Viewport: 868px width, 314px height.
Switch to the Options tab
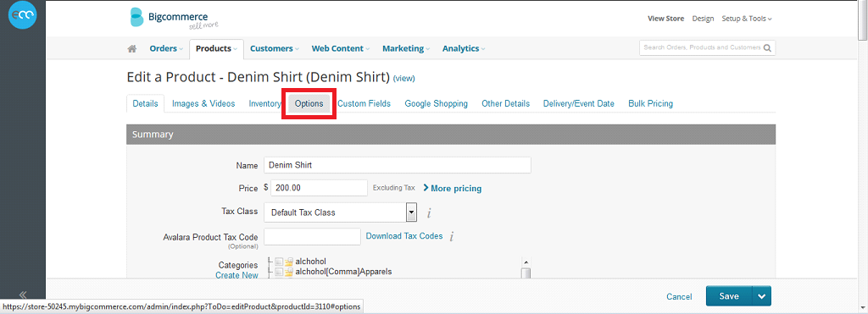point(309,103)
